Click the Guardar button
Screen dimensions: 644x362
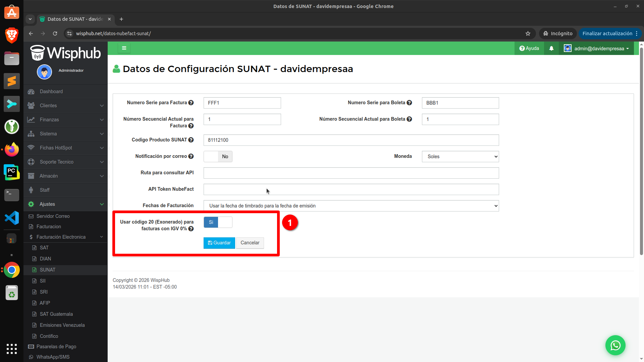219,243
